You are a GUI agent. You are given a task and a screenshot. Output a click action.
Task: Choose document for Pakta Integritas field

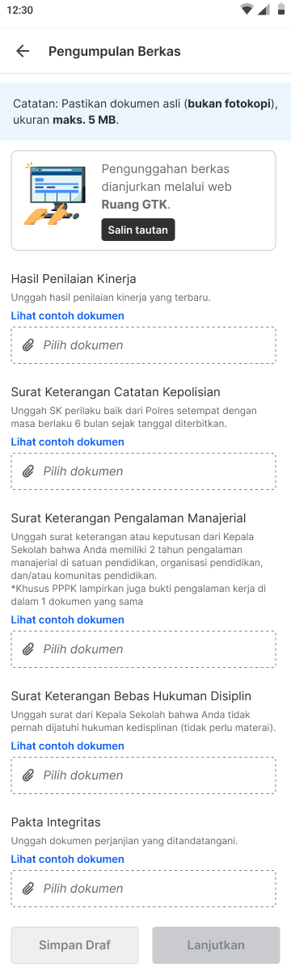tap(144, 889)
